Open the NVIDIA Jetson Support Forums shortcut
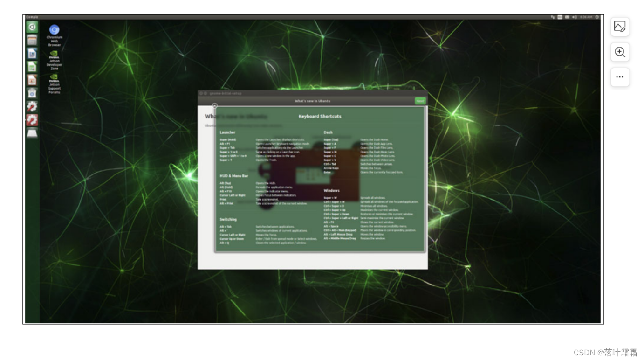Viewport: 644px width, 361px height. [55, 84]
